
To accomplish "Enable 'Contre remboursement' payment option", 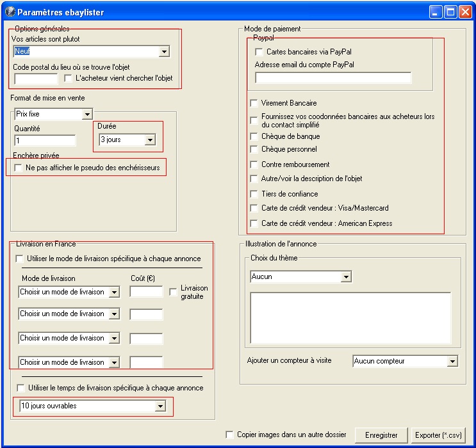I will [x=254, y=164].
